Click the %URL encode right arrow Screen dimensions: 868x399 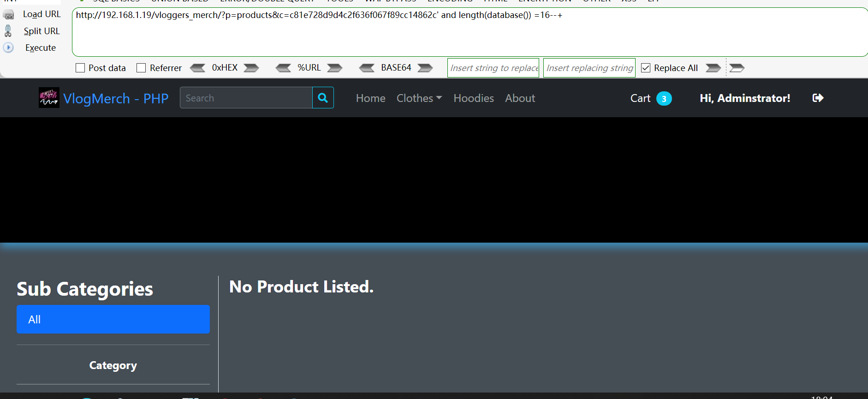pos(335,68)
